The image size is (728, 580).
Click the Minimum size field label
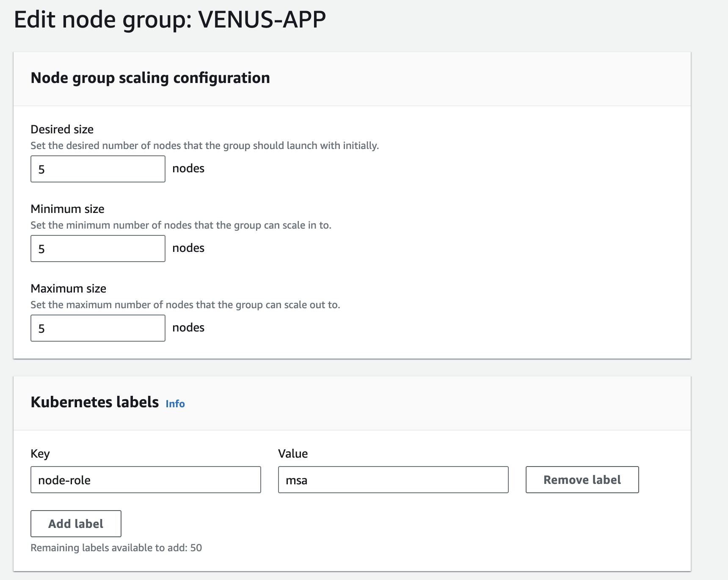coord(67,209)
